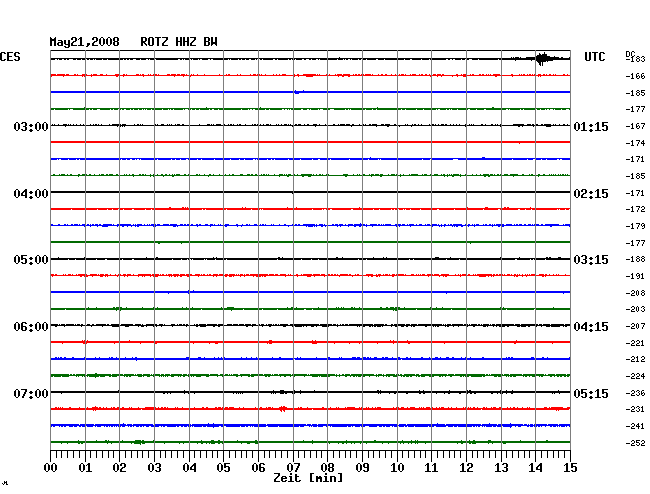Select DC offset value -236
650x494 pixels.
pyautogui.click(x=635, y=393)
